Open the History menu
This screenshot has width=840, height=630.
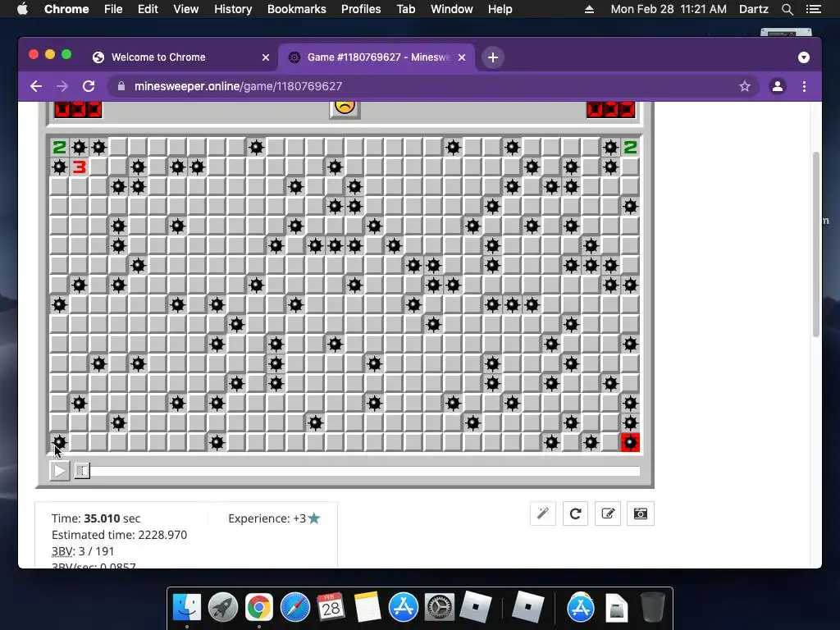click(233, 9)
